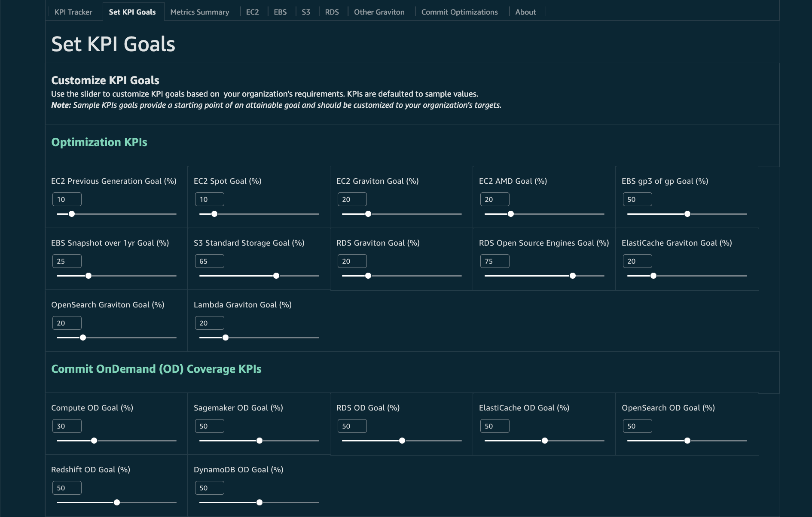Click EC2 Previous Generation Goal value field

point(67,199)
